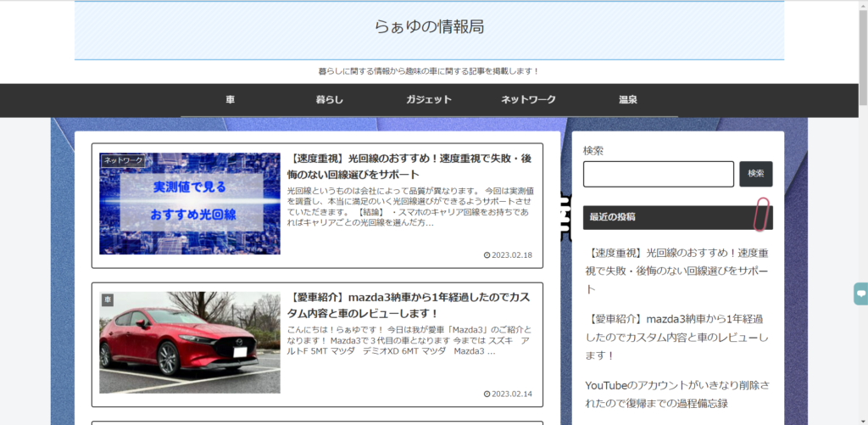
Task: Open the 車 menu item
Action: tap(230, 100)
